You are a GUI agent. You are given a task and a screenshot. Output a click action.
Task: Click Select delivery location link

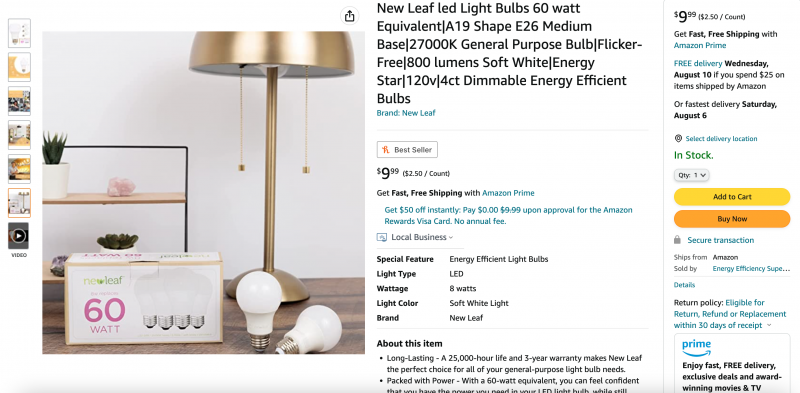[x=721, y=138]
